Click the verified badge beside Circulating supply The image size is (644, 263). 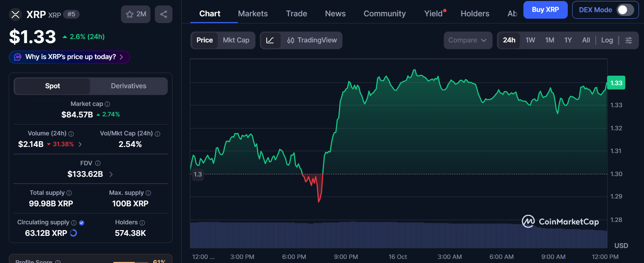point(82,223)
